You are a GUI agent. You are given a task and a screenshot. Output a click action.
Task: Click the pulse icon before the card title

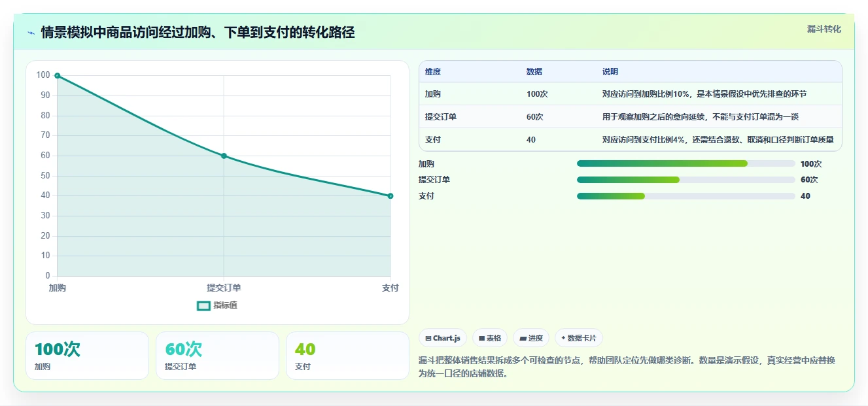(x=31, y=33)
